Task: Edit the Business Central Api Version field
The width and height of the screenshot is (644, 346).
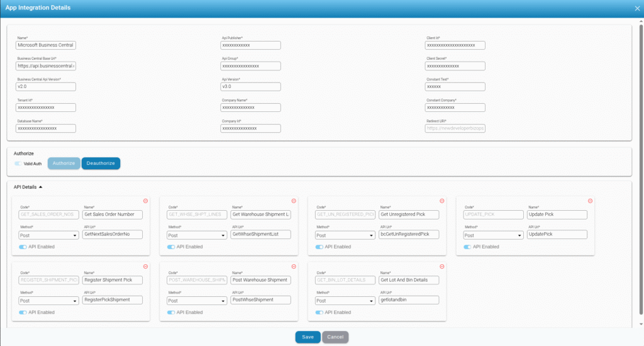Action: pos(45,87)
